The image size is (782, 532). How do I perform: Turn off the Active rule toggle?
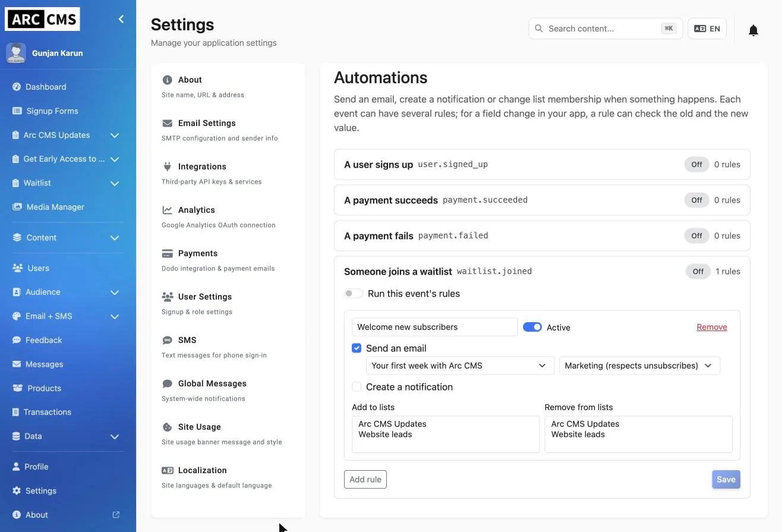click(x=532, y=327)
